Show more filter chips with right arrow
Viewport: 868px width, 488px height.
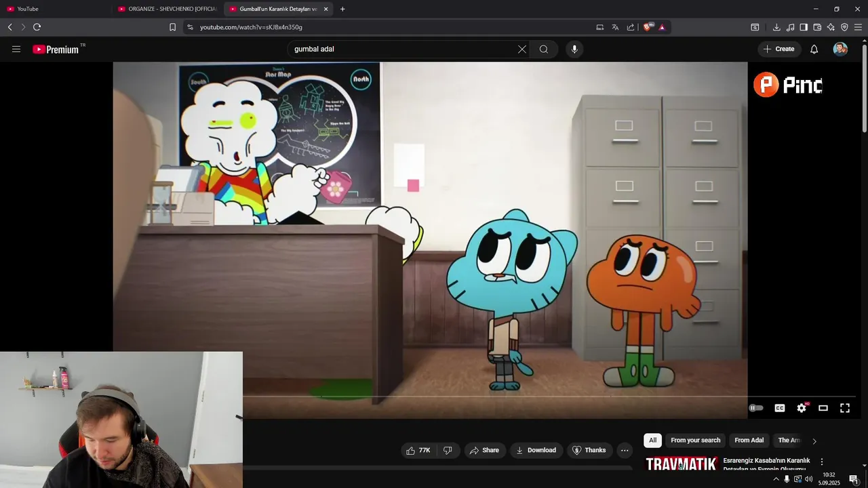pos(814,441)
